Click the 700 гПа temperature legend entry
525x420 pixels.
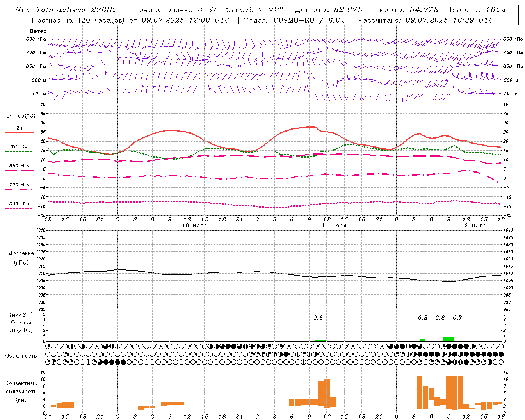[x=19, y=185]
